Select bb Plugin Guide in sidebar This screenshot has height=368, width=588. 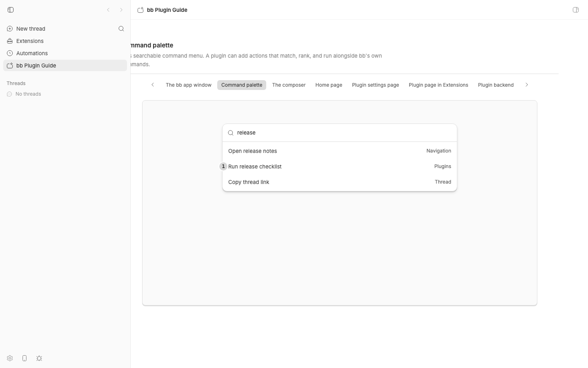65,65
